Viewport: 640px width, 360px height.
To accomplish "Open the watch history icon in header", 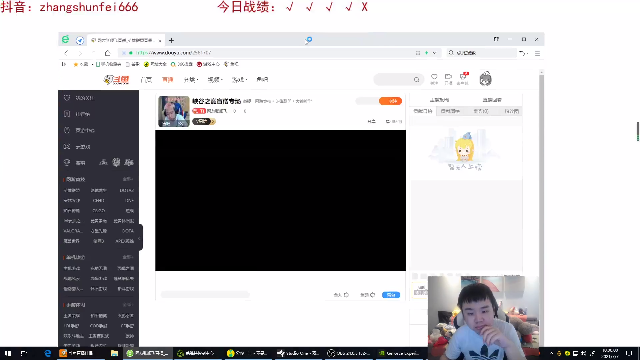I will click(448, 79).
